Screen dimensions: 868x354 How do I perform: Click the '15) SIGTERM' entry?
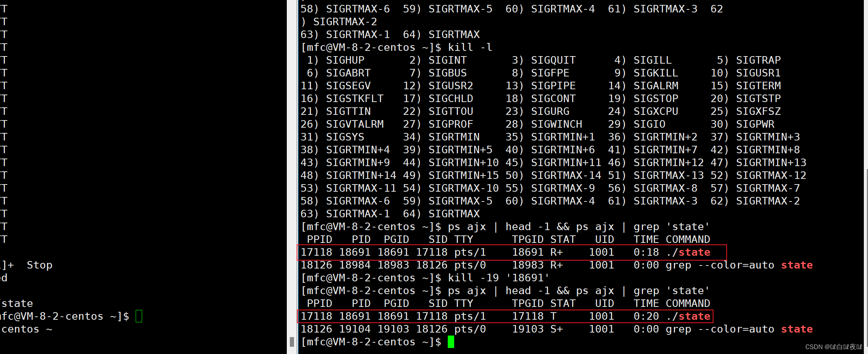coord(746,86)
